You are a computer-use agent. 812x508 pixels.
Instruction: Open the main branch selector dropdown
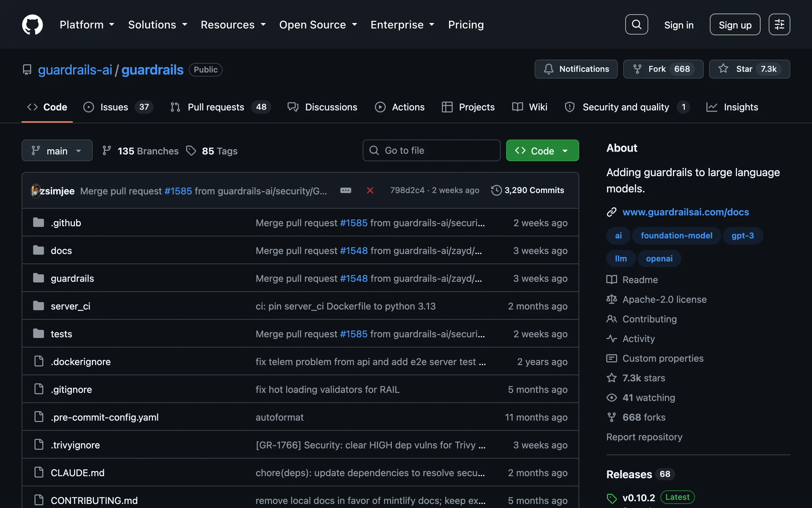[57, 150]
